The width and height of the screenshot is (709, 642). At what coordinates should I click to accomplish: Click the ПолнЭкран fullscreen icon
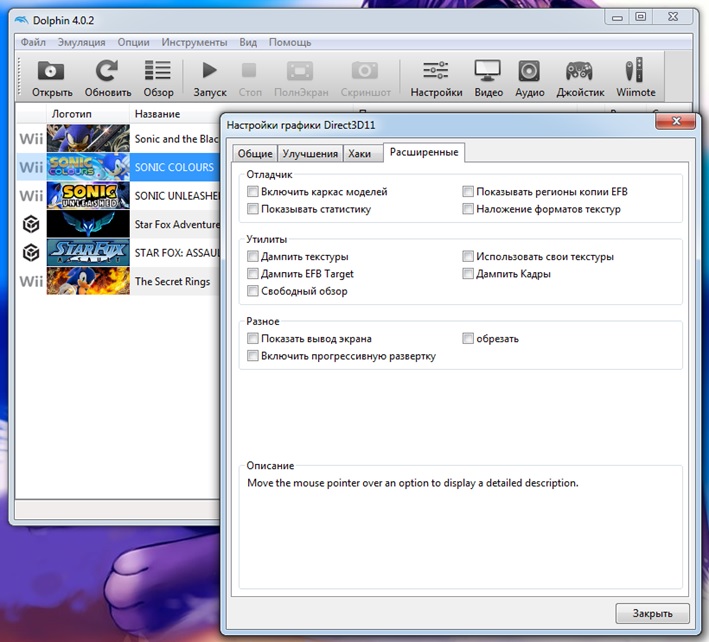(x=300, y=71)
